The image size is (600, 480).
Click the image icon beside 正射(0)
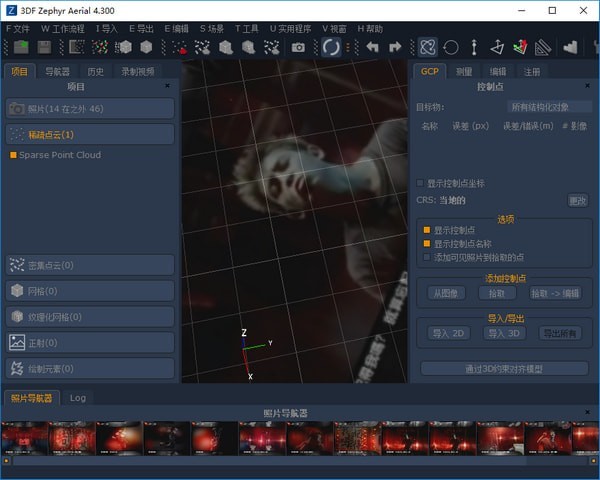[17, 342]
